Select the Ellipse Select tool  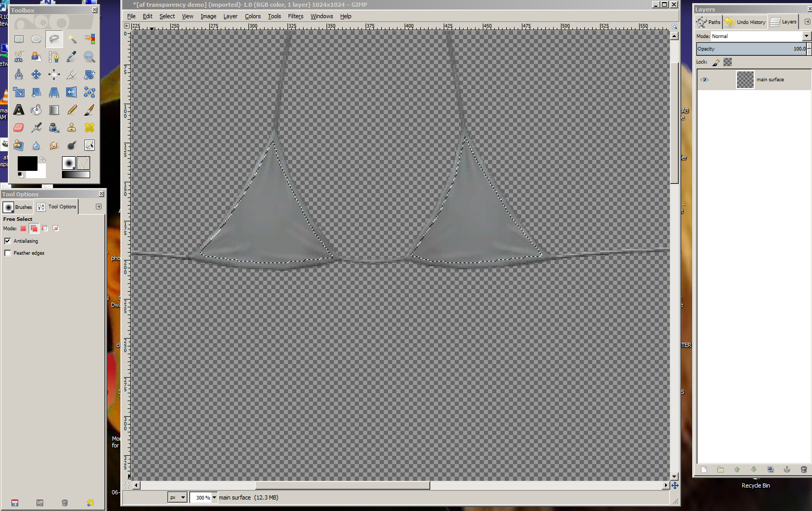pyautogui.click(x=36, y=39)
